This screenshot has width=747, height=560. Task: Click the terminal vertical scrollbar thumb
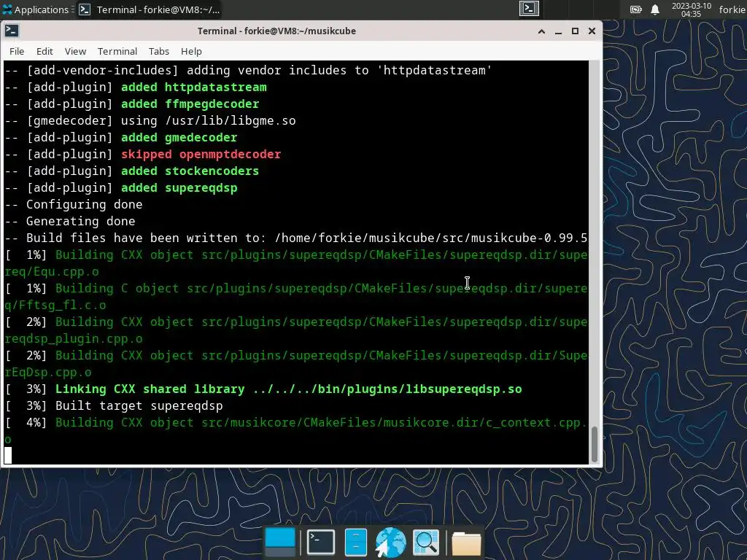coord(594,445)
